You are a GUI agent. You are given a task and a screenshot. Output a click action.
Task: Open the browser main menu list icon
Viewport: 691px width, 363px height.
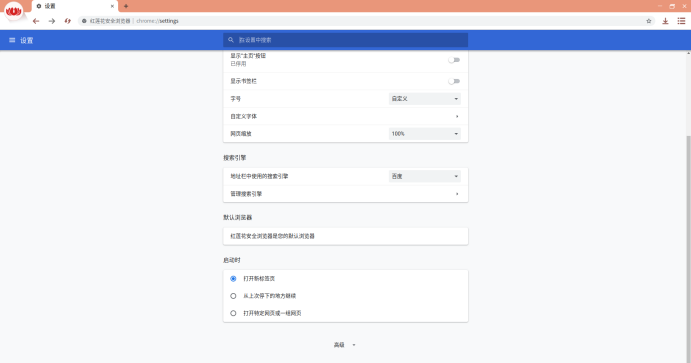(x=681, y=21)
